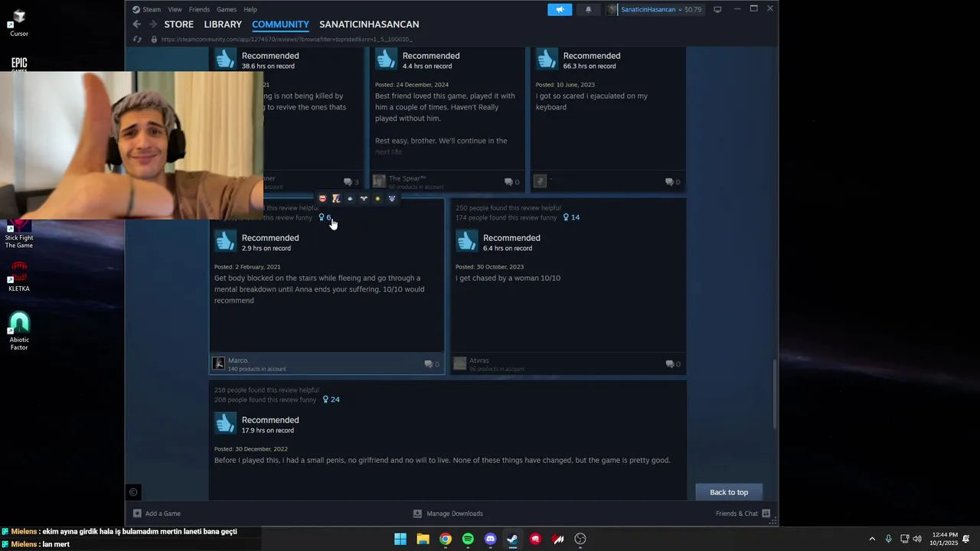Click the thumbs-up icon on 38.6 hrs review

pos(225,59)
